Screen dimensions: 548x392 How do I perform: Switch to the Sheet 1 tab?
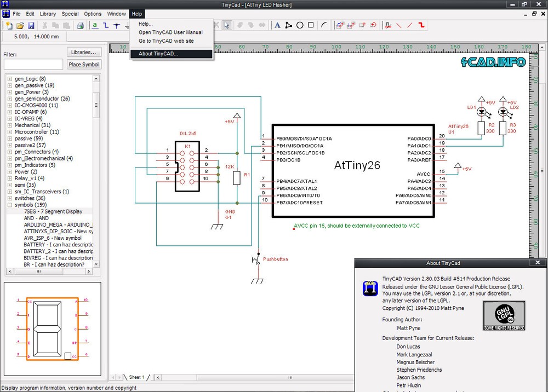(136, 377)
